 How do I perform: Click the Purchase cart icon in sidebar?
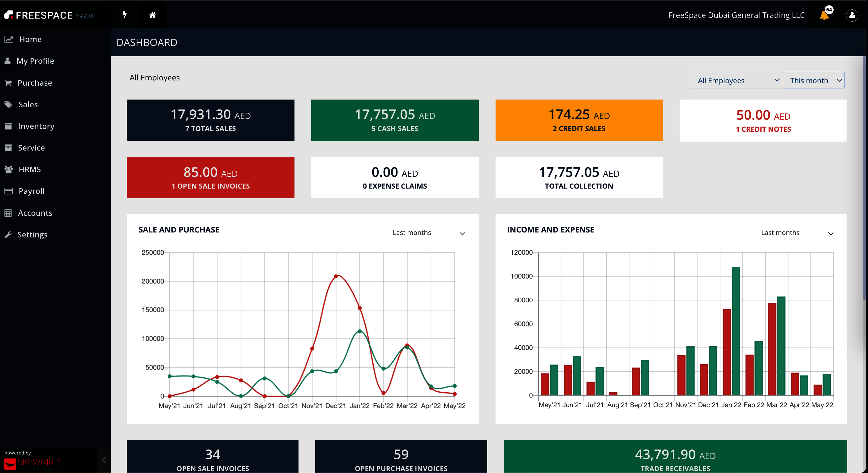point(8,83)
